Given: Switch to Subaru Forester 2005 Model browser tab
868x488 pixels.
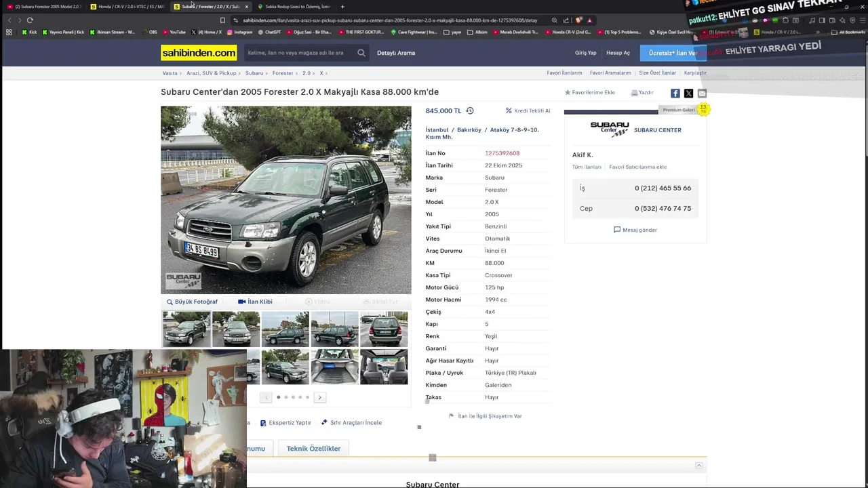Looking at the screenshot, I should [45, 7].
